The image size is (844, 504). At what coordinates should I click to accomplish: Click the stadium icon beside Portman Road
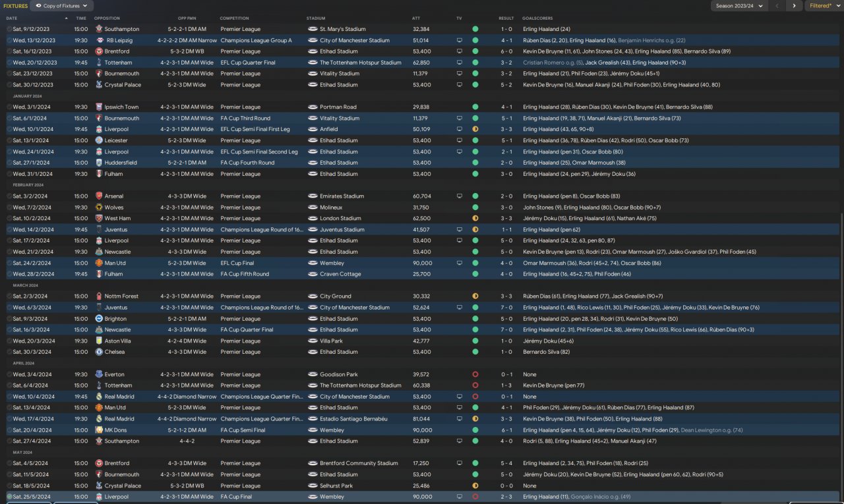pyautogui.click(x=313, y=107)
